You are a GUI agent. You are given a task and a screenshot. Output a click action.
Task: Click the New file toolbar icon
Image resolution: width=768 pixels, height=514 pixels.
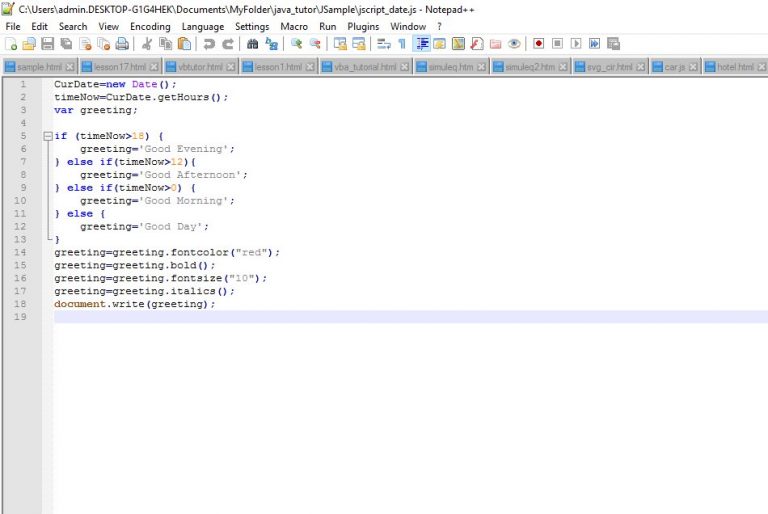tap(11, 44)
